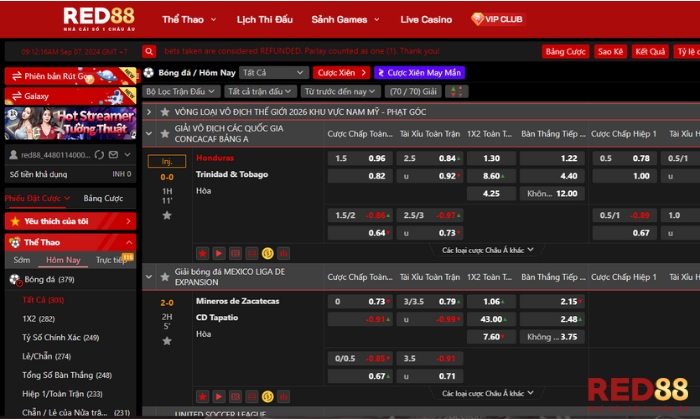
Task: Click the red star icon under Mineros match
Action: point(202,396)
